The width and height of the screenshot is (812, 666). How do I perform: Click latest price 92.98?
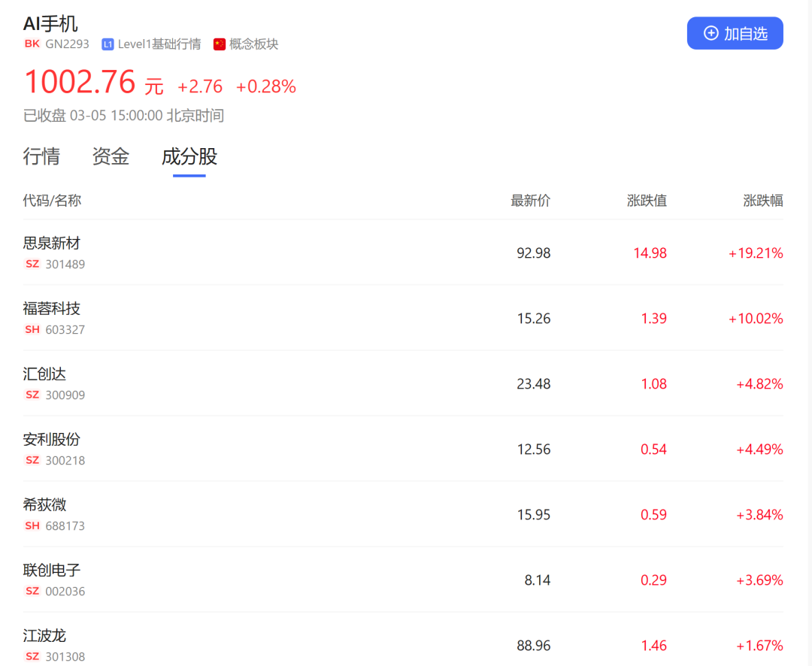(533, 253)
